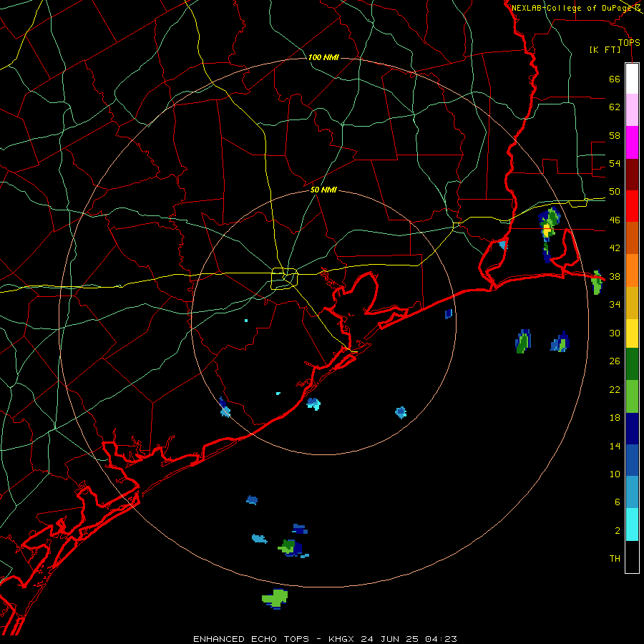Select the dark green legend swatch
Viewport: 644px width, 644px height.
tap(632, 364)
